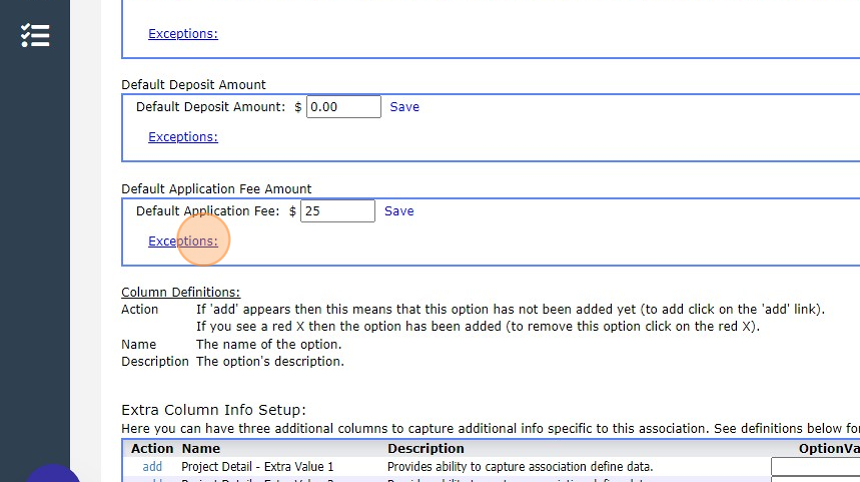
Task: Select "The option's description." text
Action: [x=270, y=361]
